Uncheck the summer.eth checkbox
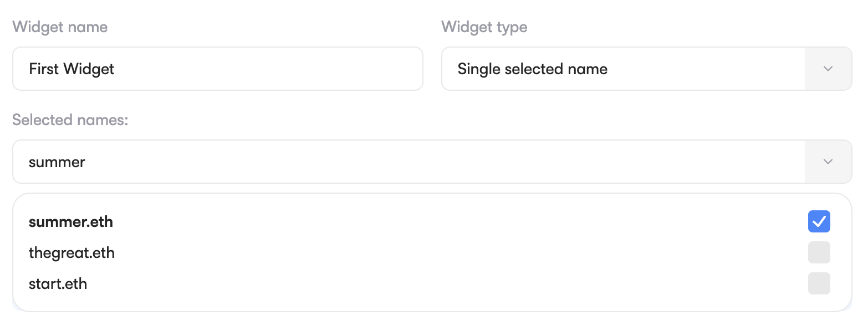This screenshot has width=868, height=321. click(819, 222)
